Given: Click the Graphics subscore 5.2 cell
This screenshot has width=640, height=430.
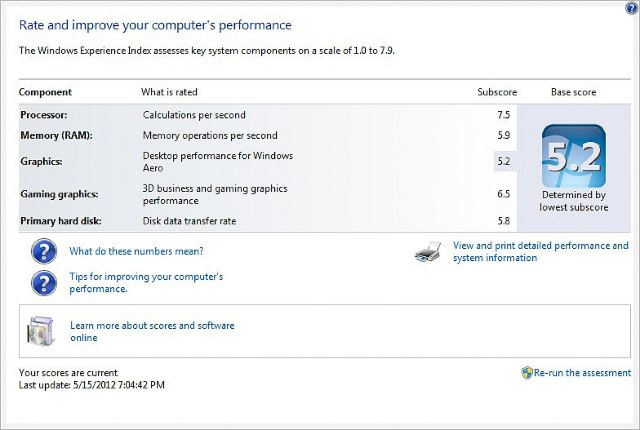Looking at the screenshot, I should point(503,161).
